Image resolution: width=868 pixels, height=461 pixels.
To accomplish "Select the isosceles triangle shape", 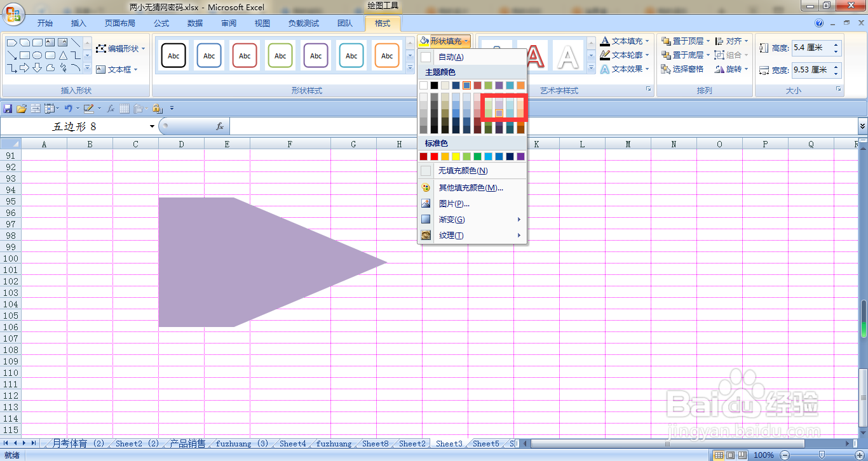I will tap(63, 55).
